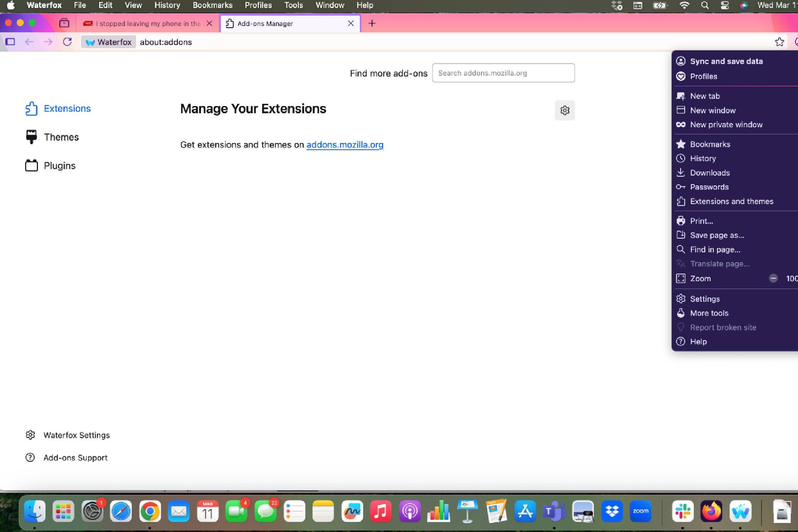Viewport: 798px width, 532px height.
Task: Bookmark this page with the star icon
Action: tap(779, 42)
